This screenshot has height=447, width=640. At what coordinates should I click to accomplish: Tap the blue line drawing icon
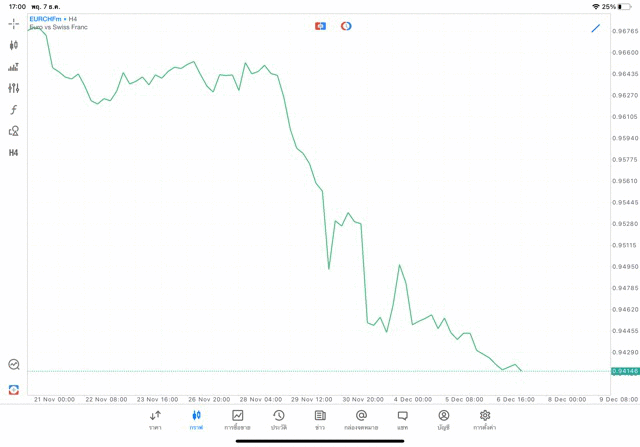click(596, 28)
